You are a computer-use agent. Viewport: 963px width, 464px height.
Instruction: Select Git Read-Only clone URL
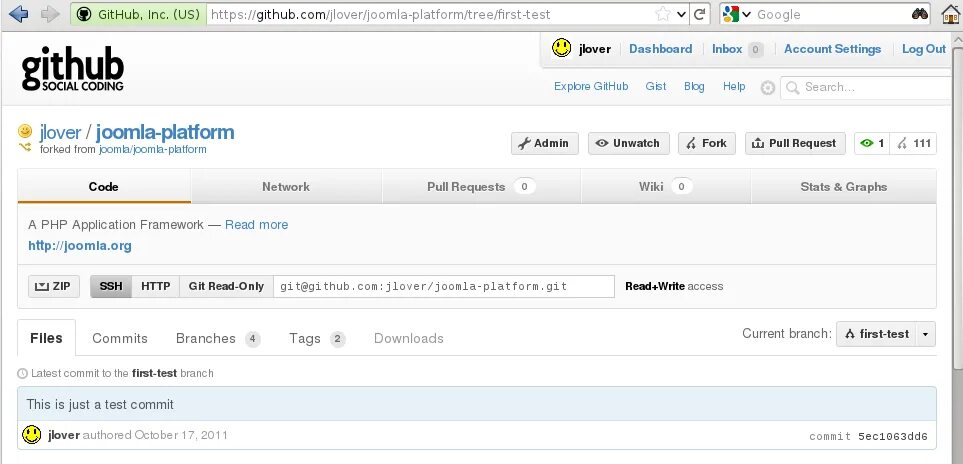pos(226,287)
